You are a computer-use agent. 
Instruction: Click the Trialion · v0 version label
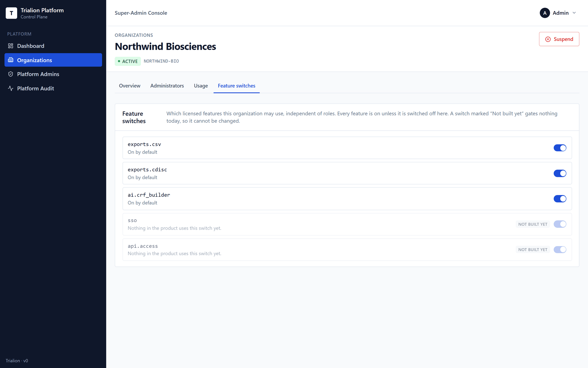click(17, 361)
